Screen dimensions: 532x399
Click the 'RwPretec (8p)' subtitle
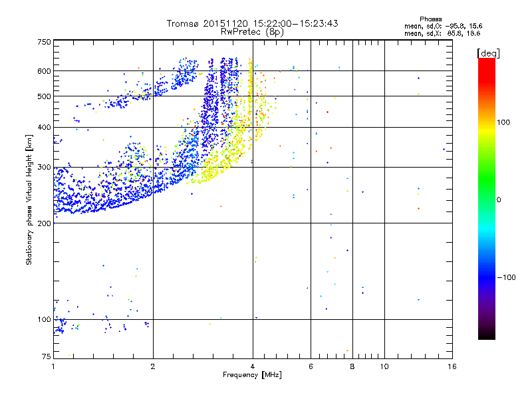pyautogui.click(x=252, y=32)
